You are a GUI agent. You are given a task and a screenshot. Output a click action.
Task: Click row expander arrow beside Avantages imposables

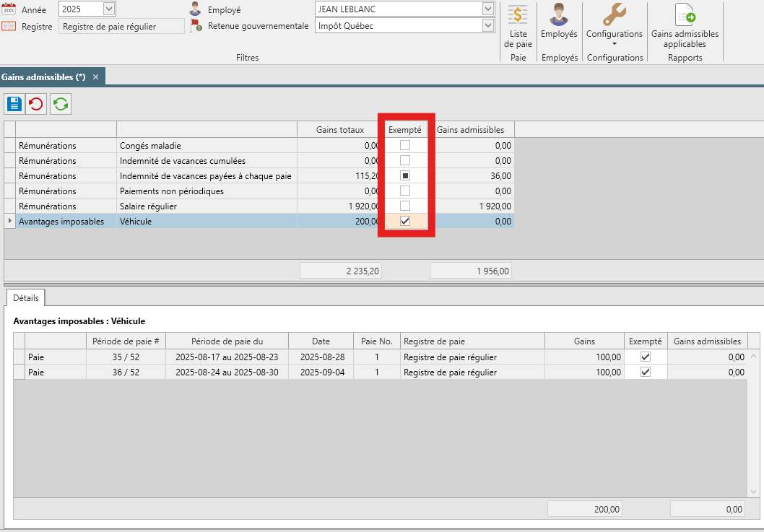tap(9, 221)
